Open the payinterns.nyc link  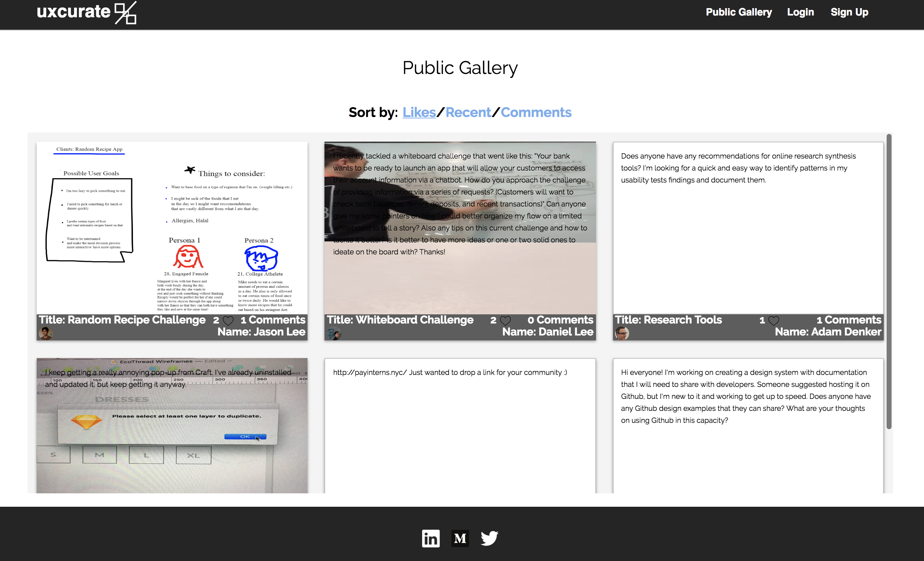tap(369, 372)
